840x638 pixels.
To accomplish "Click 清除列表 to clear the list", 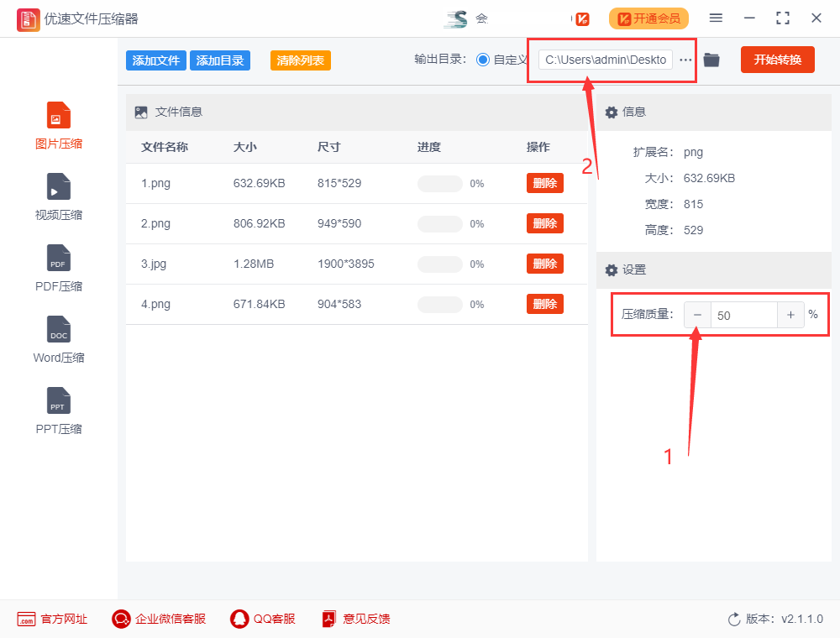I will (x=301, y=60).
